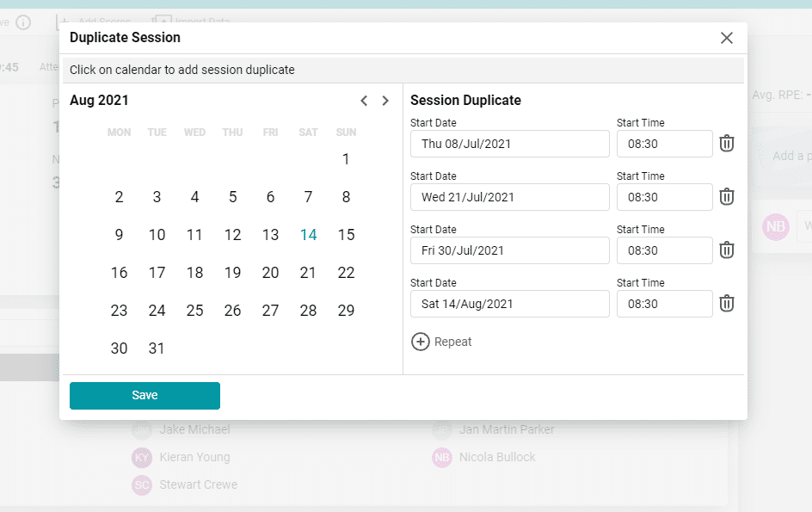Select August 26 on the calendar
The width and height of the screenshot is (812, 512).
tap(232, 311)
